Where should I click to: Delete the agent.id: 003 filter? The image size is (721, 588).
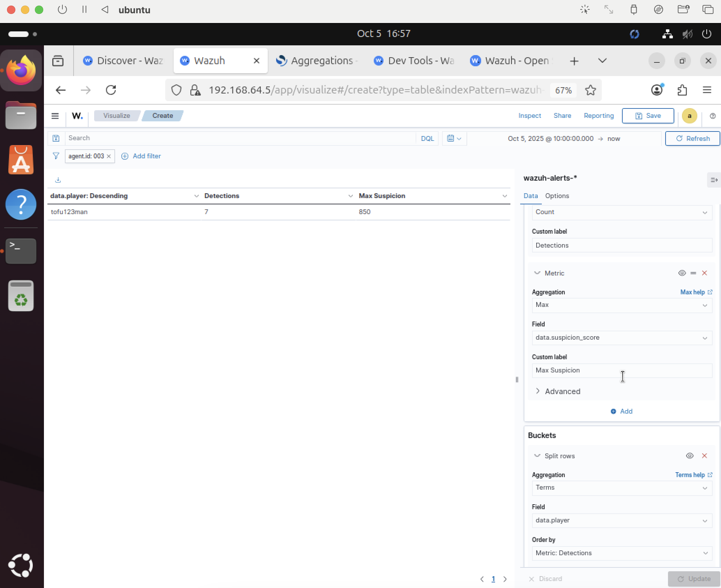pos(109,156)
